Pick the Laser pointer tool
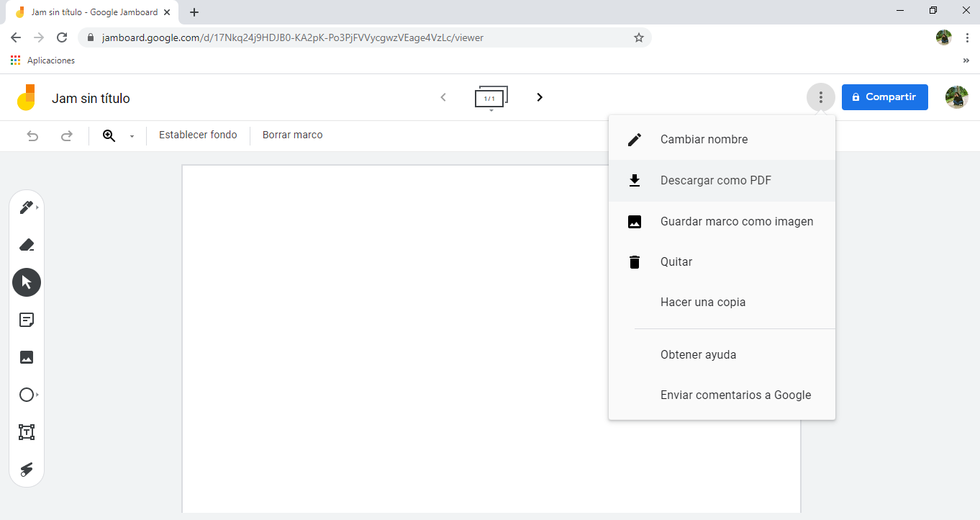The image size is (980, 520). (x=27, y=470)
